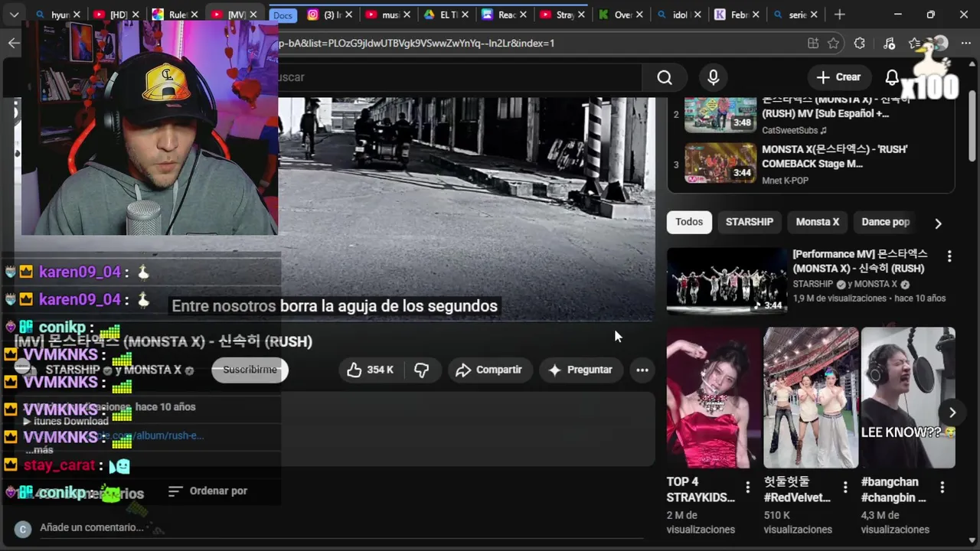Click 'CatSweetSubs' channel name

pos(789,130)
